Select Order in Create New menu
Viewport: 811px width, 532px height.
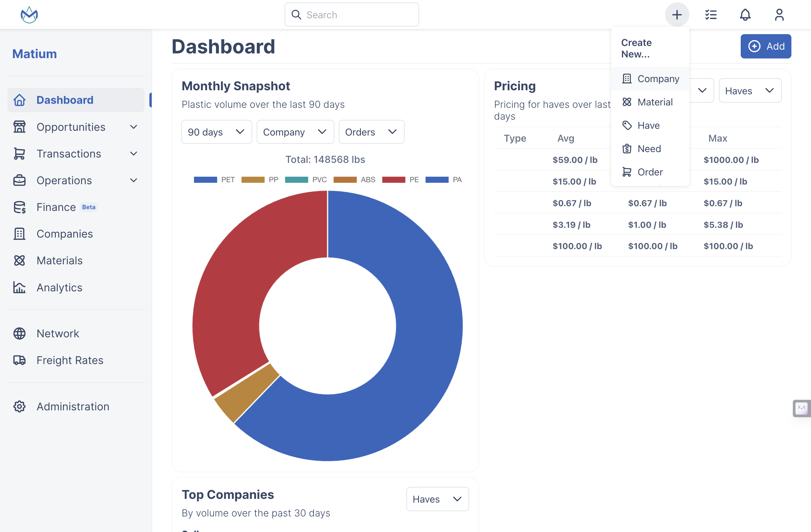coord(650,172)
